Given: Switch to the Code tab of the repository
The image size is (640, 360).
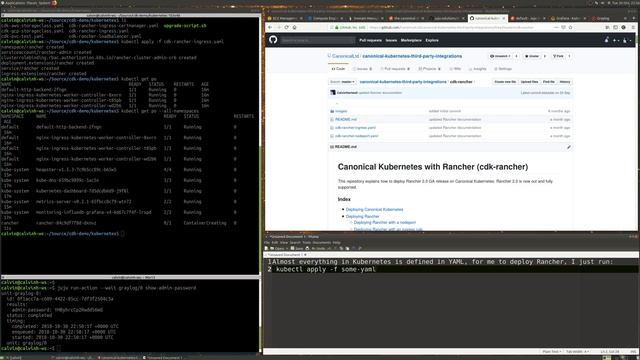Looking at the screenshot, I should [x=338, y=69].
